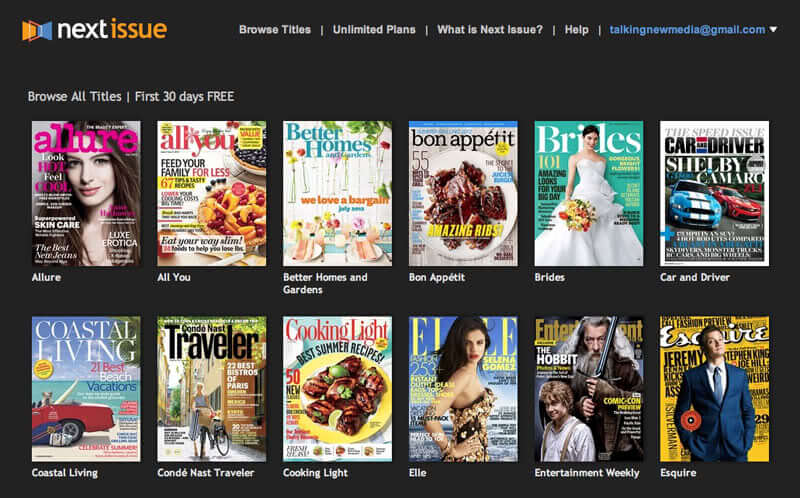The image size is (800, 498).
Task: Click the Next Issue logo icon
Action: coord(37,31)
